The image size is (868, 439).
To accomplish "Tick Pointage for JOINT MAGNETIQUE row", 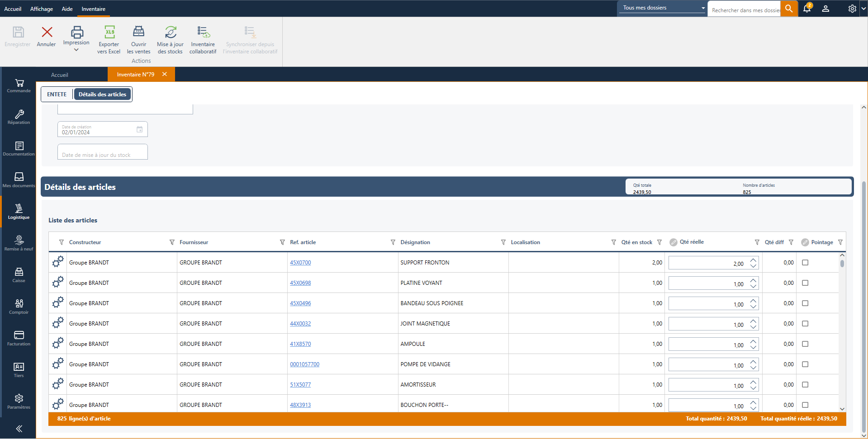I will coord(805,324).
